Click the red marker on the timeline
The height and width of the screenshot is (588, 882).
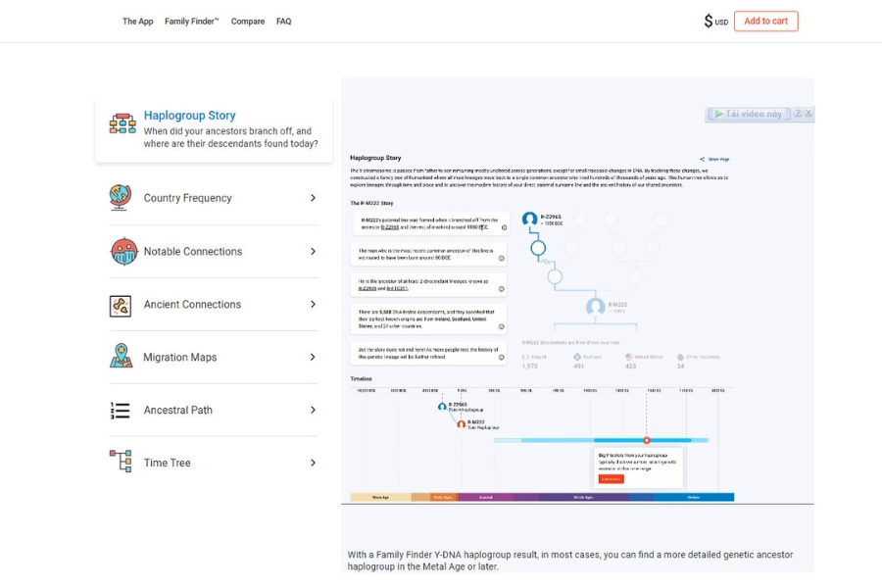(647, 440)
